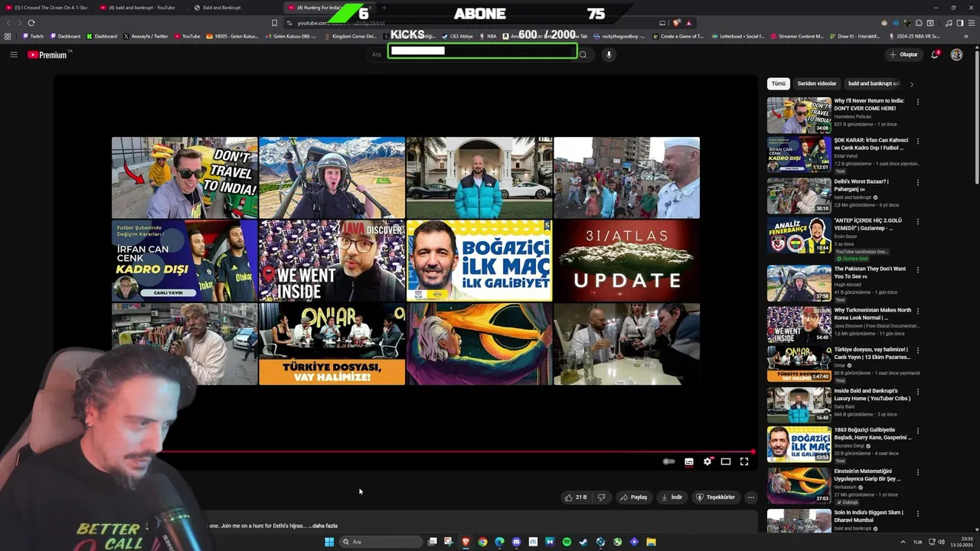Go to YouTube Premium home logo
980x551 pixels.
point(49,54)
